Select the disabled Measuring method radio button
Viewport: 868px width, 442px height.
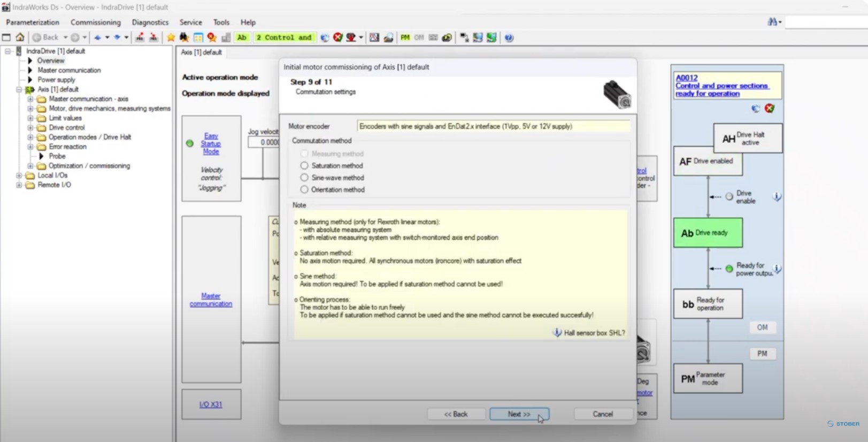pos(304,154)
